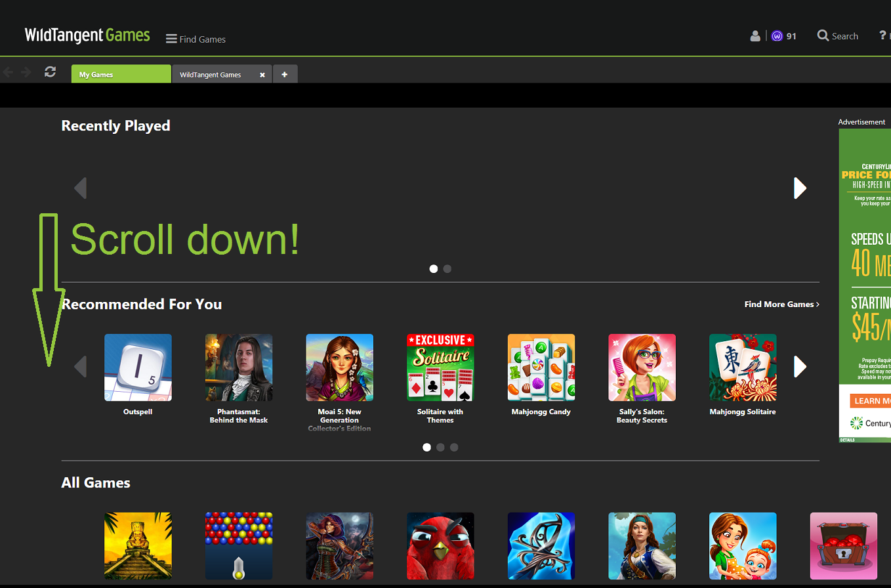Open the Mahjongg Candy tile
891x588 pixels.
coord(541,367)
